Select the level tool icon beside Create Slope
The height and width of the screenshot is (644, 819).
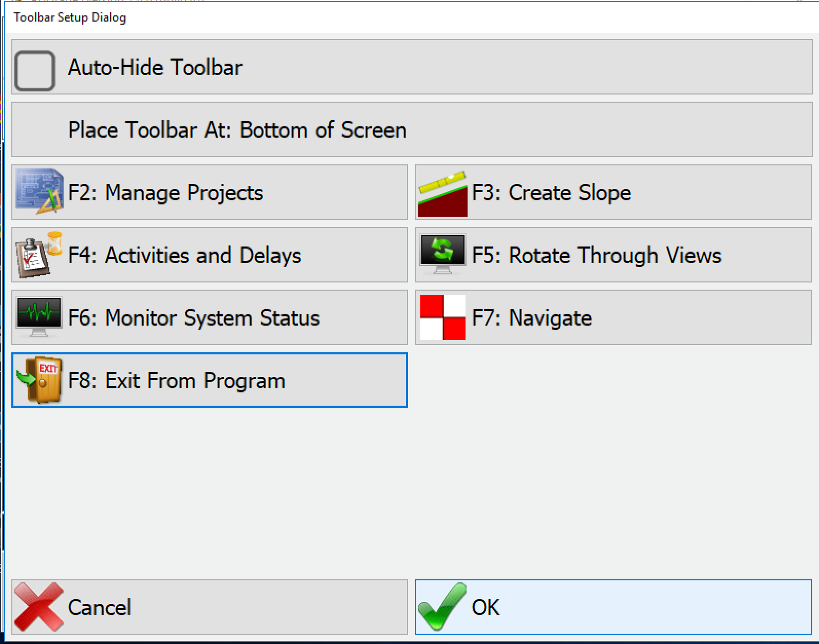tap(442, 193)
